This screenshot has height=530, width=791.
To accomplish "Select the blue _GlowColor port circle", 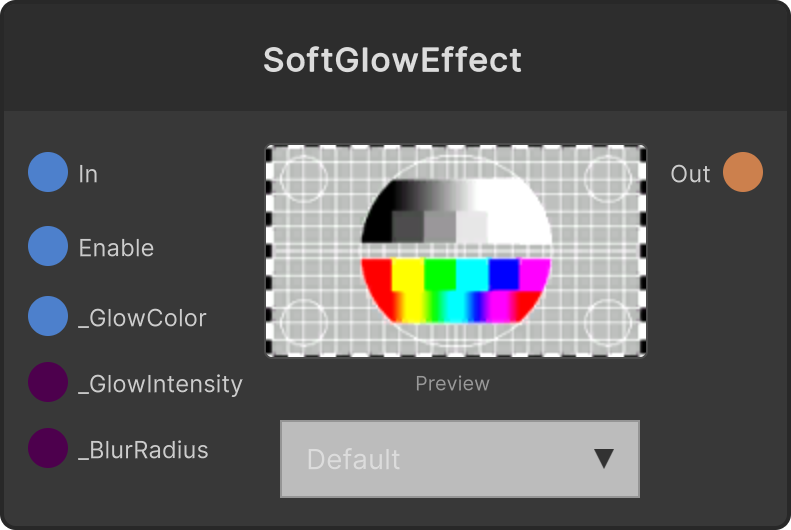I will pos(48,316).
